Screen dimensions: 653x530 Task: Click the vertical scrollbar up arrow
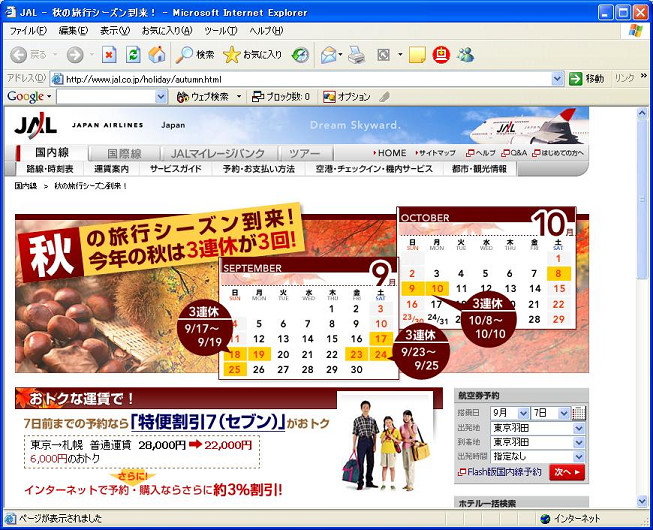(x=643, y=113)
